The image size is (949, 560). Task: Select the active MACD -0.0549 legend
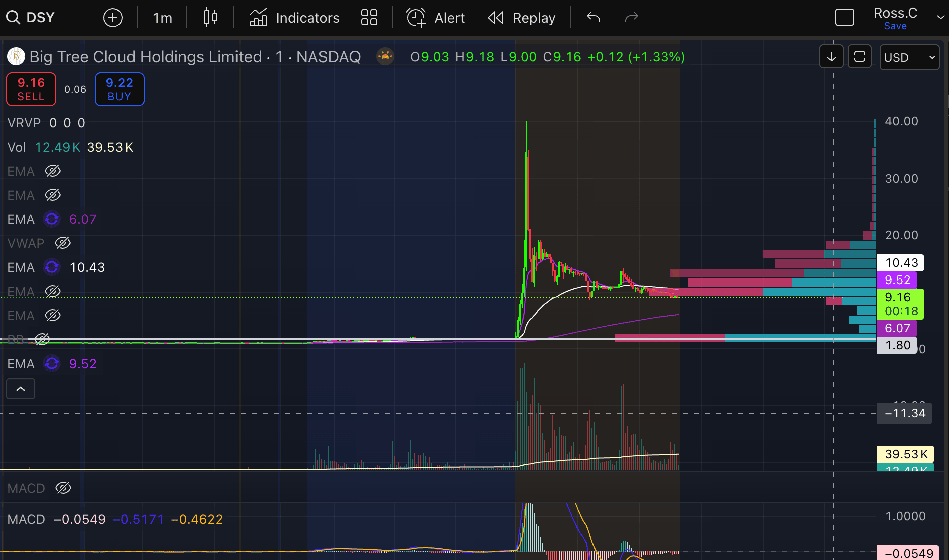pyautogui.click(x=26, y=519)
